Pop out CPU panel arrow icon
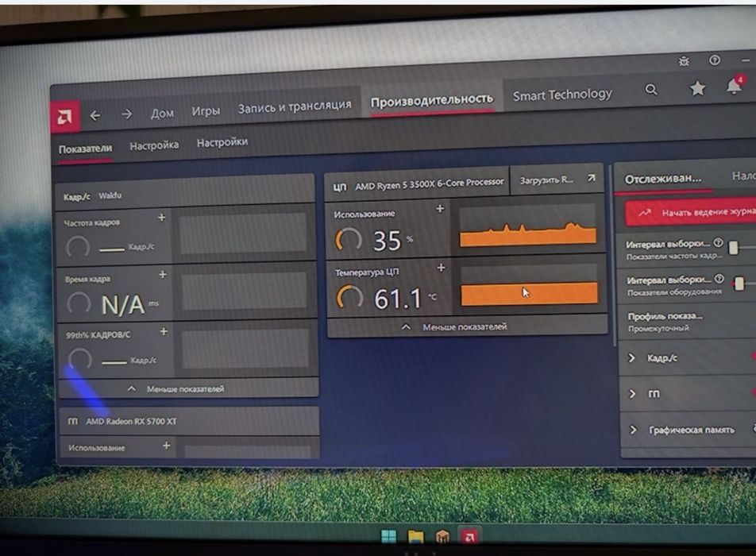The image size is (756, 556). pyautogui.click(x=591, y=179)
